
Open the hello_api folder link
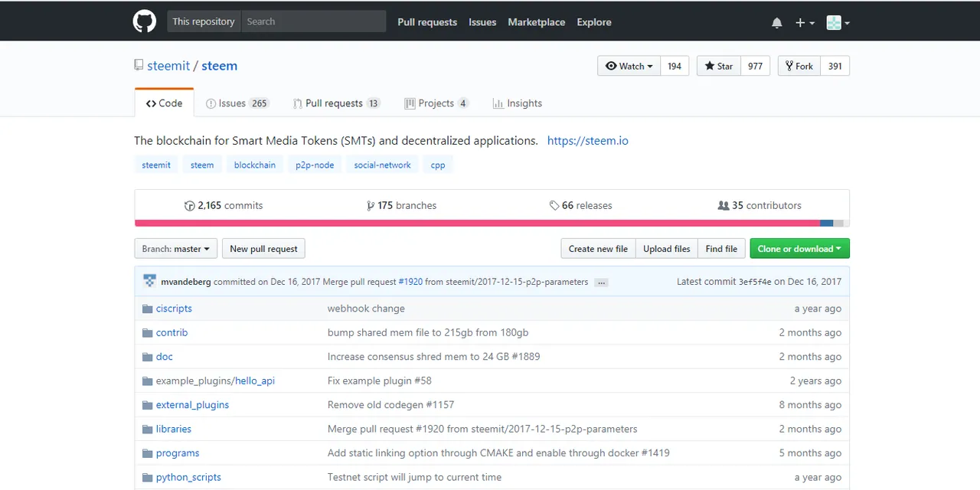[x=255, y=381]
